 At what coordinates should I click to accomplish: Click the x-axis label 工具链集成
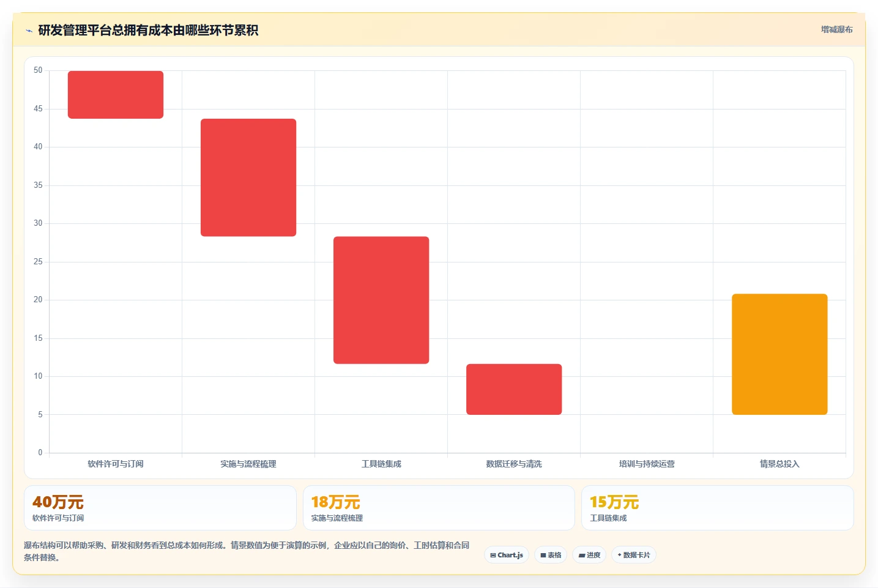(x=381, y=464)
